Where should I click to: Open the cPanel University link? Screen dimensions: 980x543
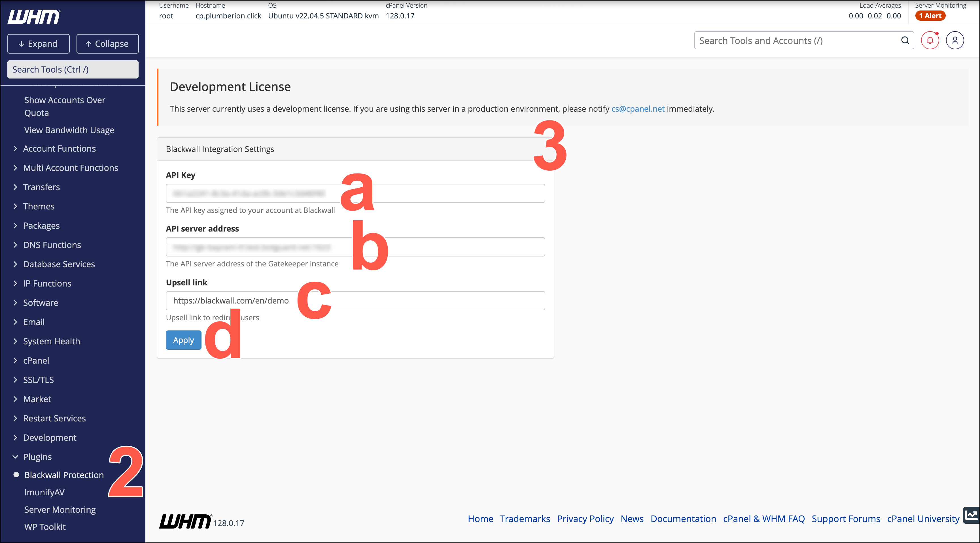[923, 519]
